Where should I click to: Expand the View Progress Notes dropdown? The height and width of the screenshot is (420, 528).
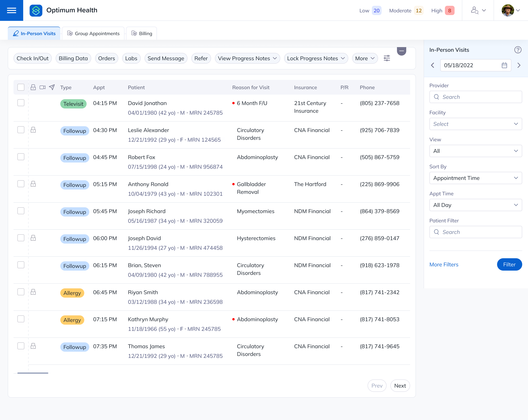247,58
